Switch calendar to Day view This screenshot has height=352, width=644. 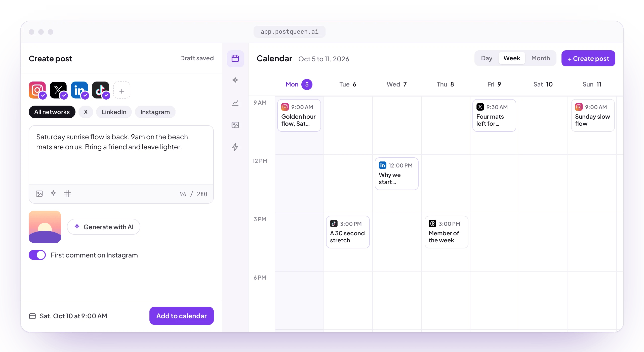pyautogui.click(x=487, y=58)
